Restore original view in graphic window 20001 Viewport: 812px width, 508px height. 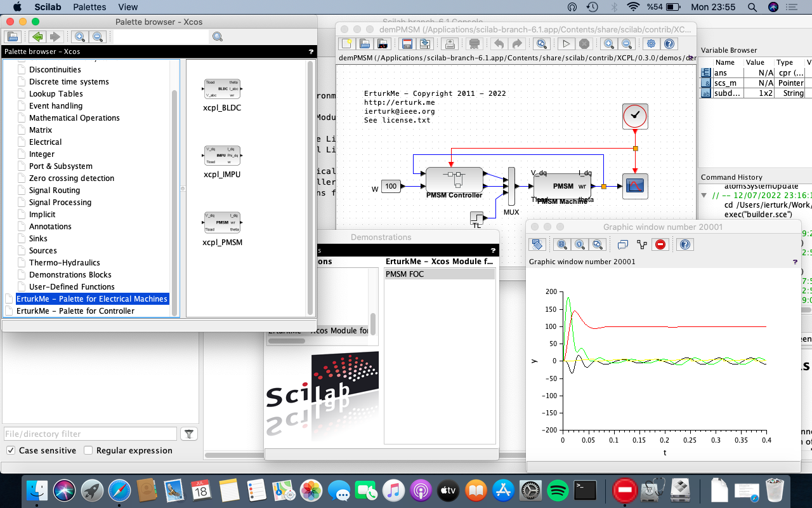579,244
